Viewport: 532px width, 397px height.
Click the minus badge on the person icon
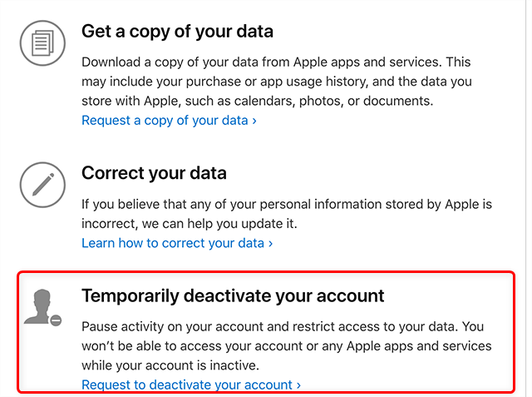click(x=56, y=320)
